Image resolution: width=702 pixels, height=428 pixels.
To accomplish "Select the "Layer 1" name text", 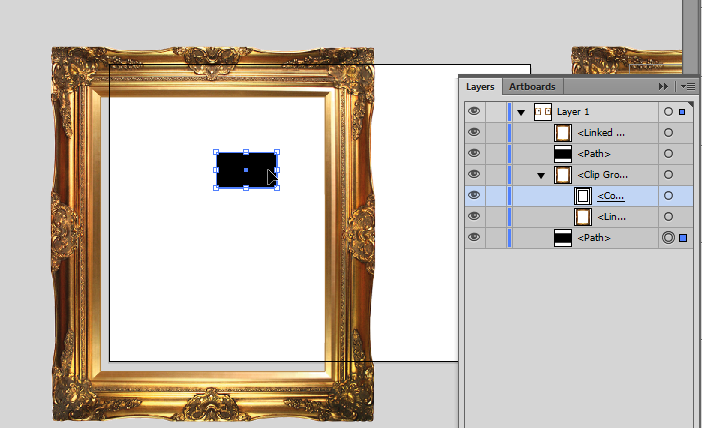I will [x=573, y=112].
